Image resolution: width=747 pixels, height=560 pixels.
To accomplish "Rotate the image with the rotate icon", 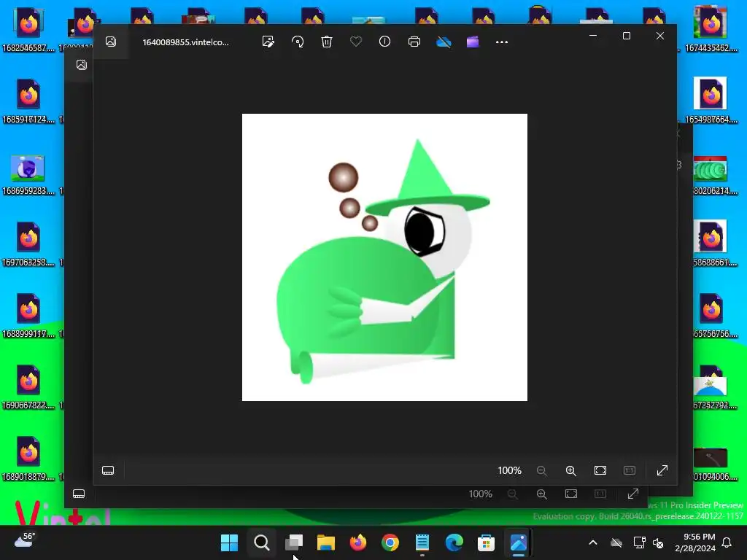I will pos(298,42).
